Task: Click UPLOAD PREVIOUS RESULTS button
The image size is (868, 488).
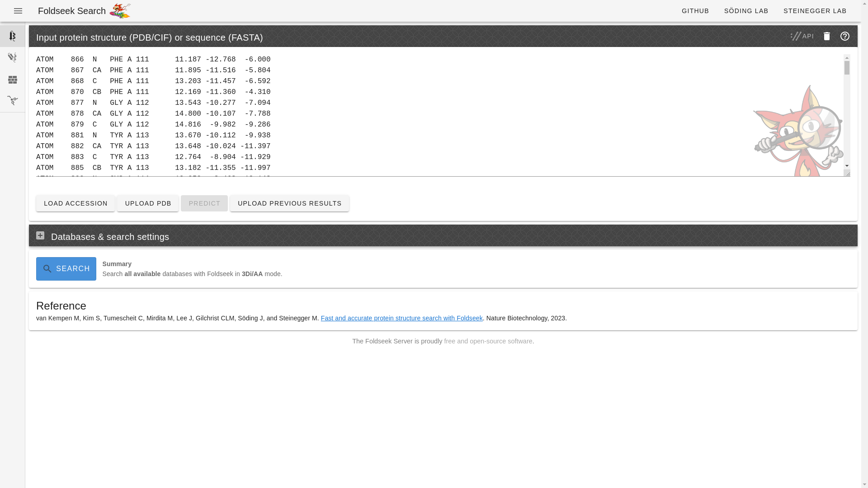Action: click(x=289, y=203)
